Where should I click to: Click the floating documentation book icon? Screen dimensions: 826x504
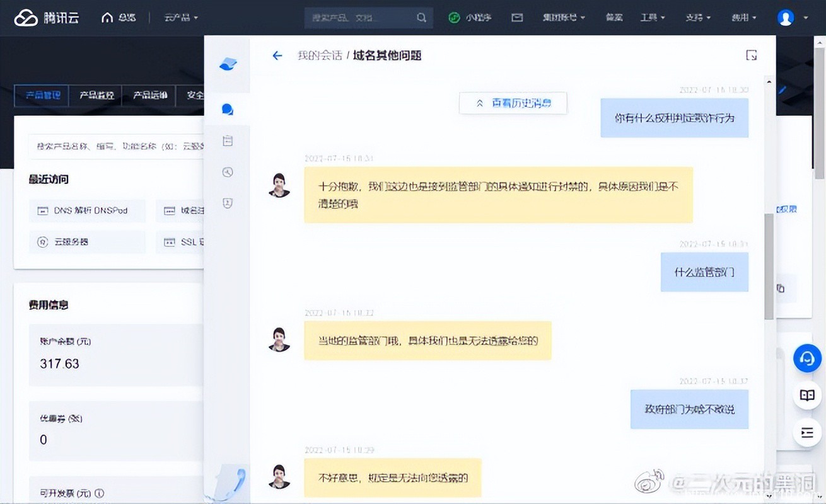(x=807, y=396)
